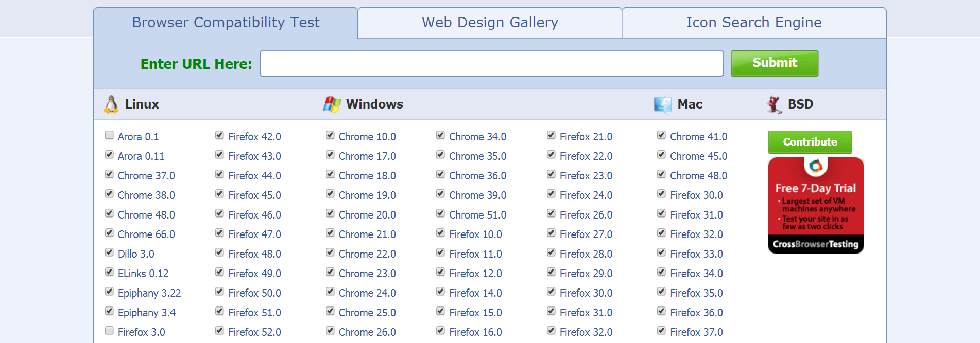980x343 pixels.
Task: Untick the Chrome 51.0 checkbox
Action: click(440, 213)
